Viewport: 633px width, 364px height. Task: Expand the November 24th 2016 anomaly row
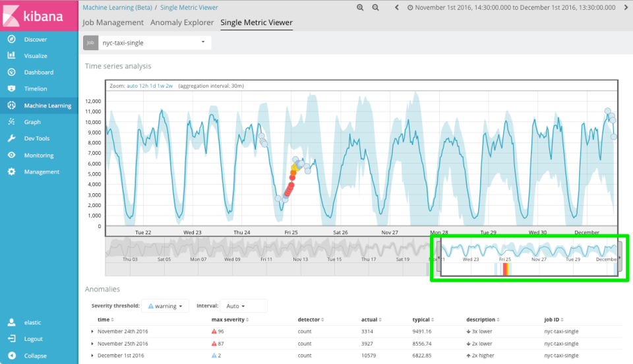[92, 331]
